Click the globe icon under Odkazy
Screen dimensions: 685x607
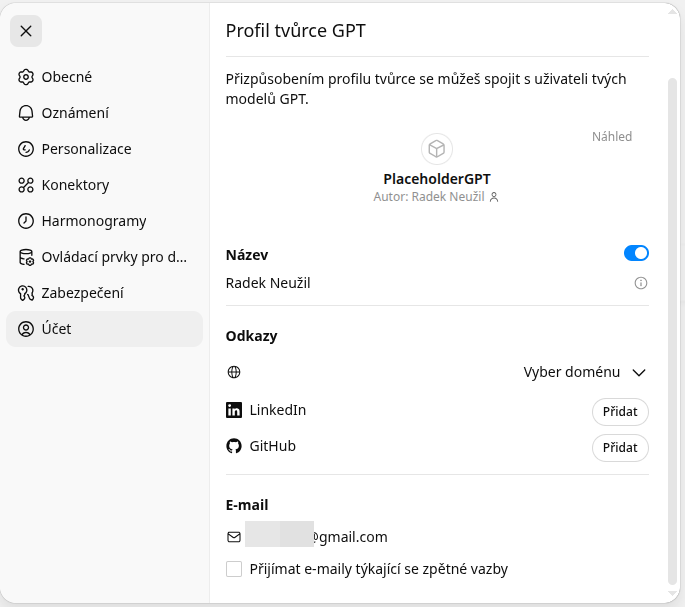(234, 372)
